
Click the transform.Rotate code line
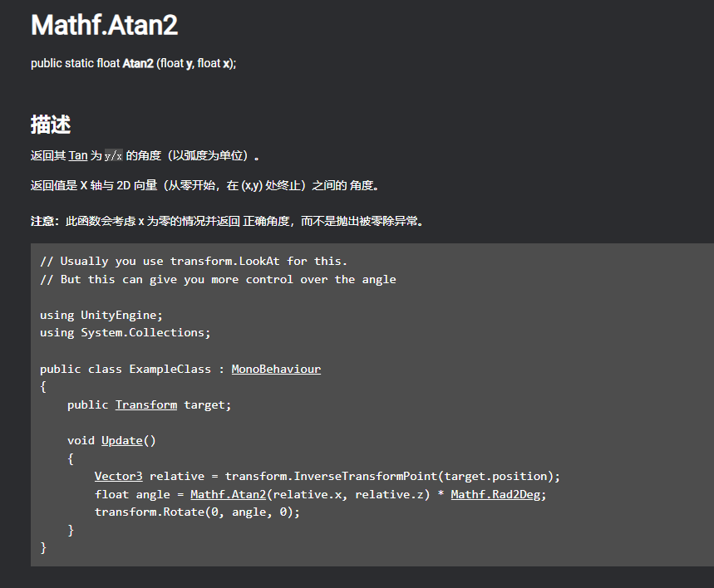point(197,512)
